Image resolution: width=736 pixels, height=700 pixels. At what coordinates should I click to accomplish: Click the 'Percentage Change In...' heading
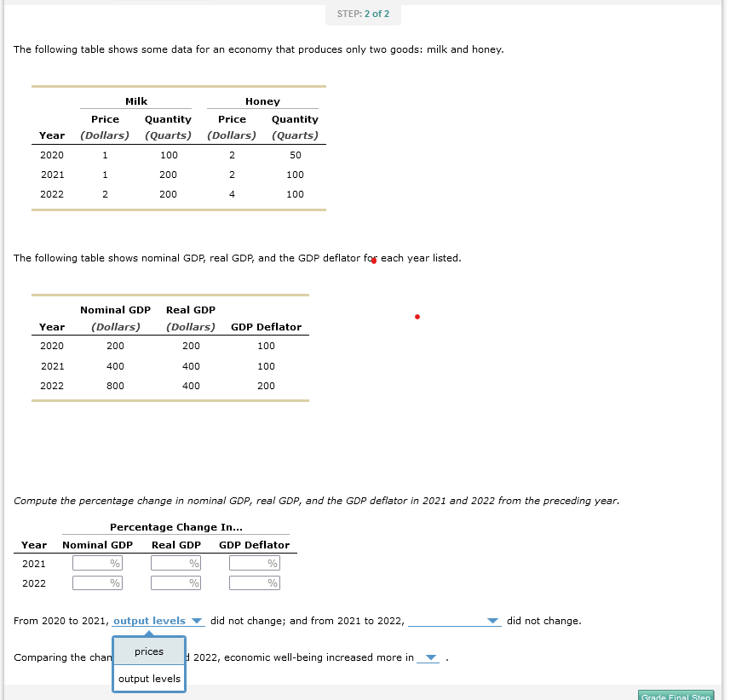[176, 527]
